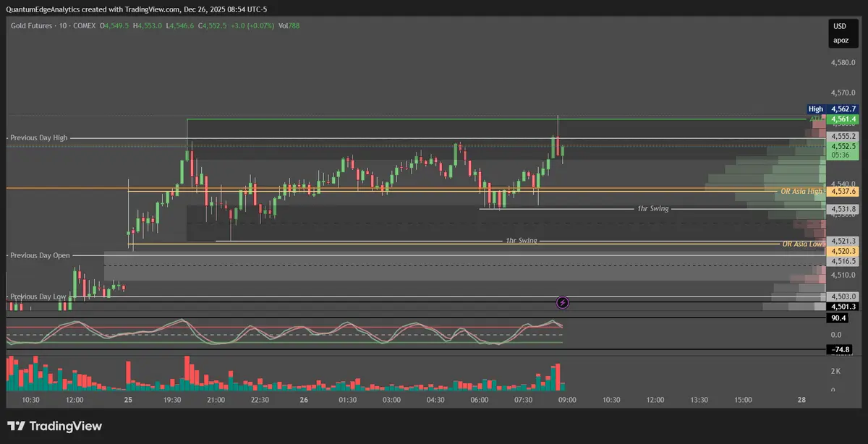Click the 90.4 oscillator value label
The height and width of the screenshot is (444, 868).
(839, 318)
